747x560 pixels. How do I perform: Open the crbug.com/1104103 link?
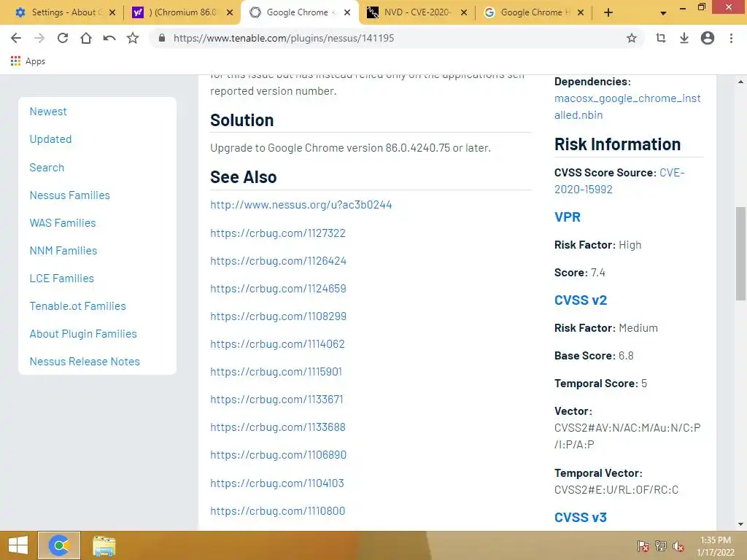pos(276,483)
